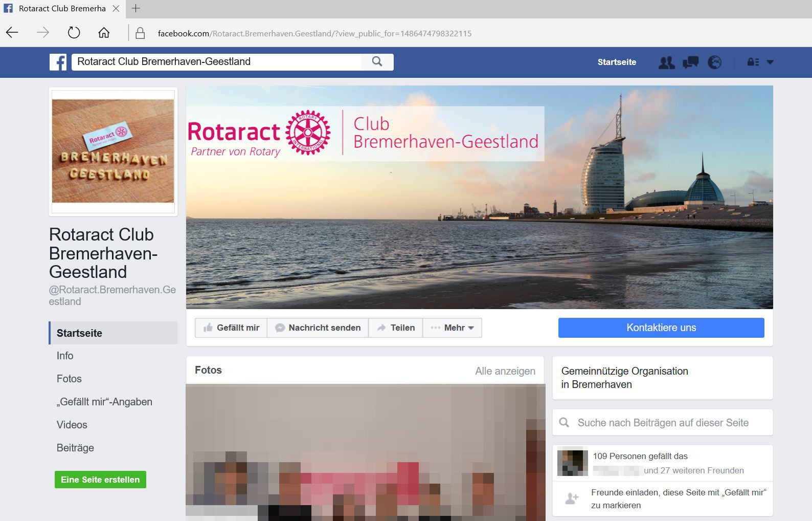Click 109 Personen gefällt das
The image size is (812, 521).
(640, 456)
